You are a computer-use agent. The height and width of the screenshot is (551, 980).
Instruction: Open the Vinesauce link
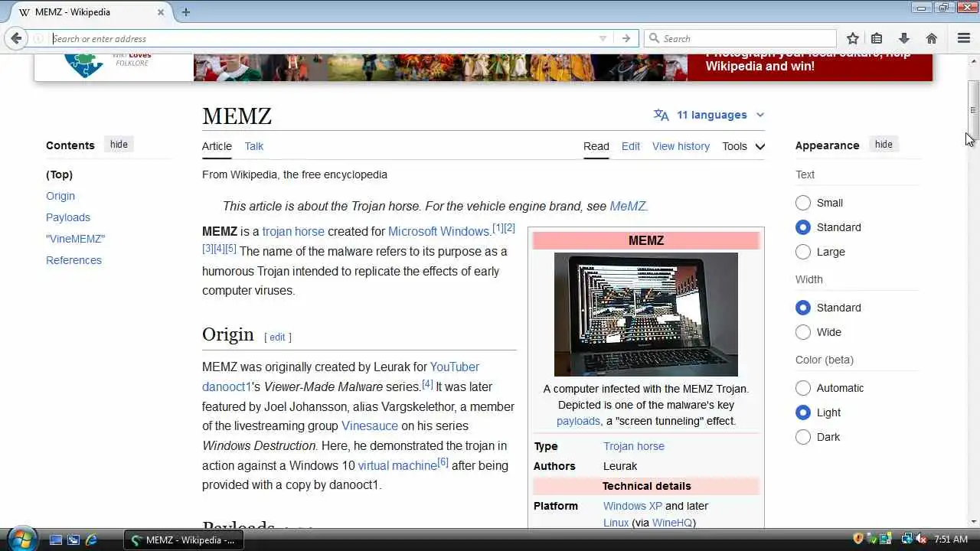[x=370, y=426]
